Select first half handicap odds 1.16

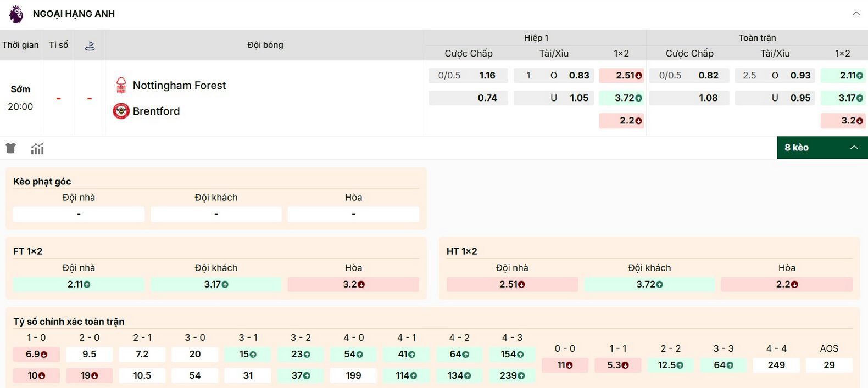pos(487,76)
